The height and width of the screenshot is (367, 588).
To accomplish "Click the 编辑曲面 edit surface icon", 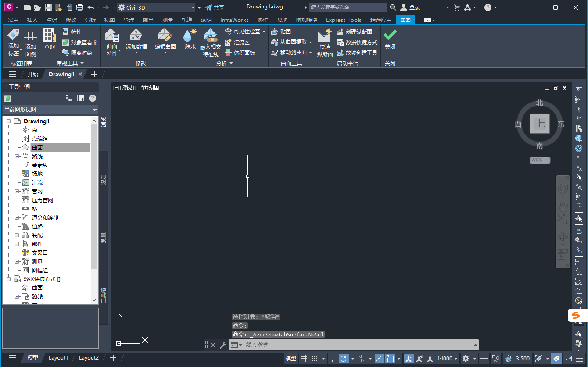I will pos(165,35).
